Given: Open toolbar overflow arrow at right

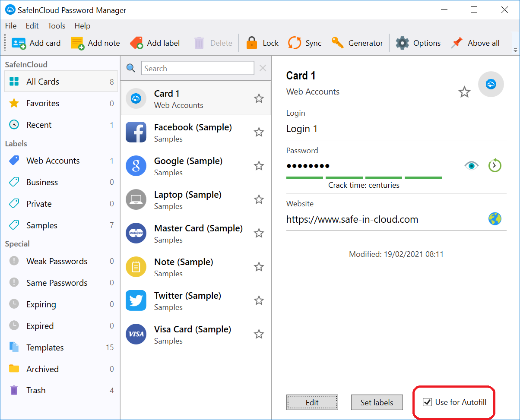Looking at the screenshot, I should coord(515,50).
